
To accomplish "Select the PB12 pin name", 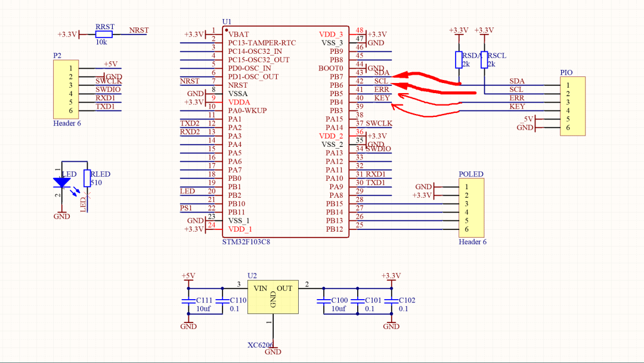I will pyautogui.click(x=335, y=229).
